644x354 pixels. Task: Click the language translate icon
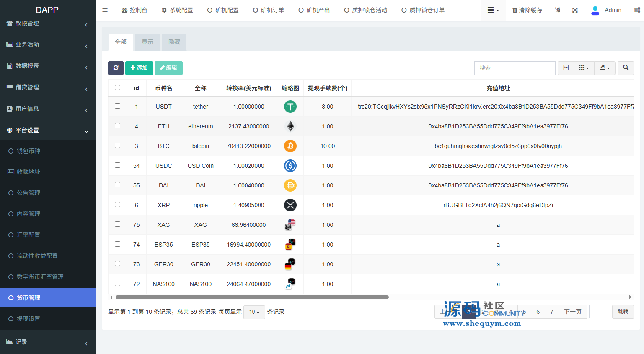(557, 10)
